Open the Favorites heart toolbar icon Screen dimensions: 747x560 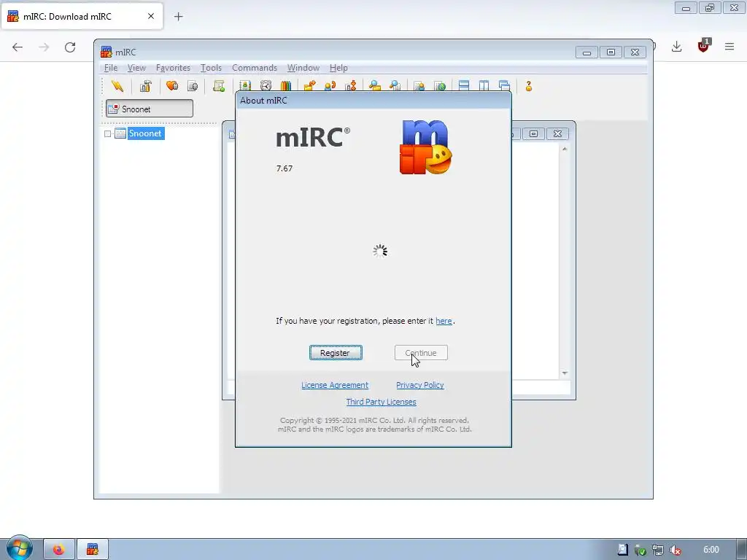pyautogui.click(x=172, y=86)
